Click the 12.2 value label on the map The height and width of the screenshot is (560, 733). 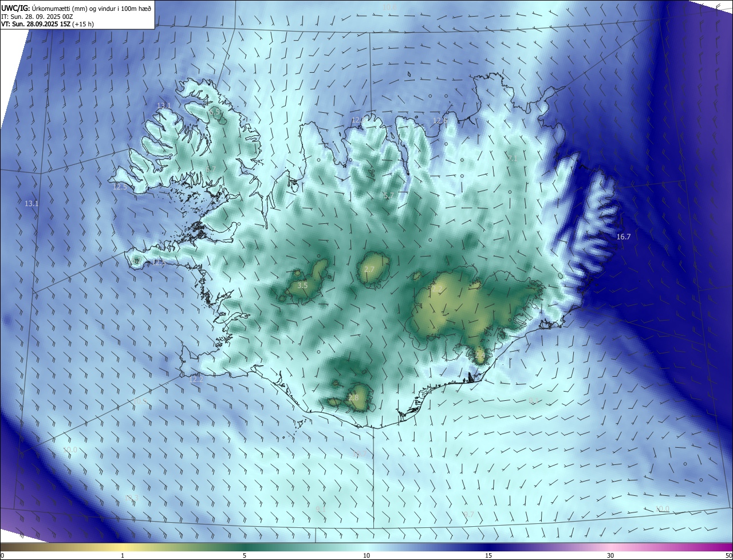click(x=196, y=379)
